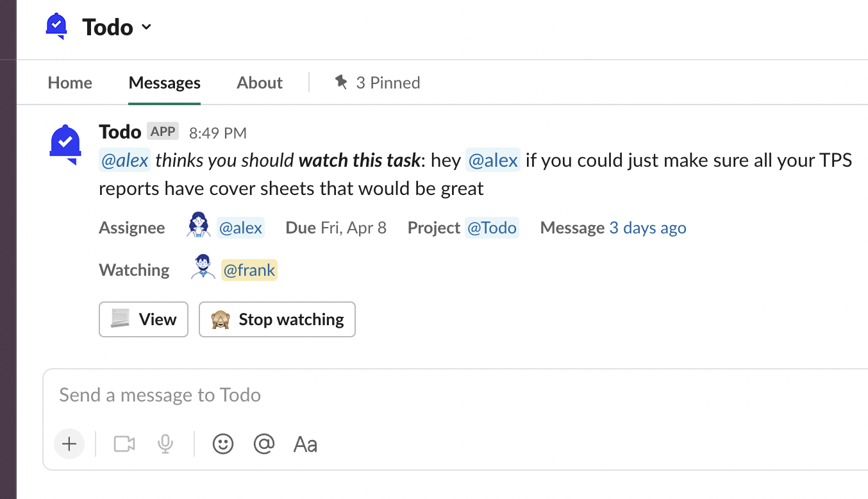The width and height of the screenshot is (868, 499).
Task: Switch to the Home tab
Action: point(70,83)
